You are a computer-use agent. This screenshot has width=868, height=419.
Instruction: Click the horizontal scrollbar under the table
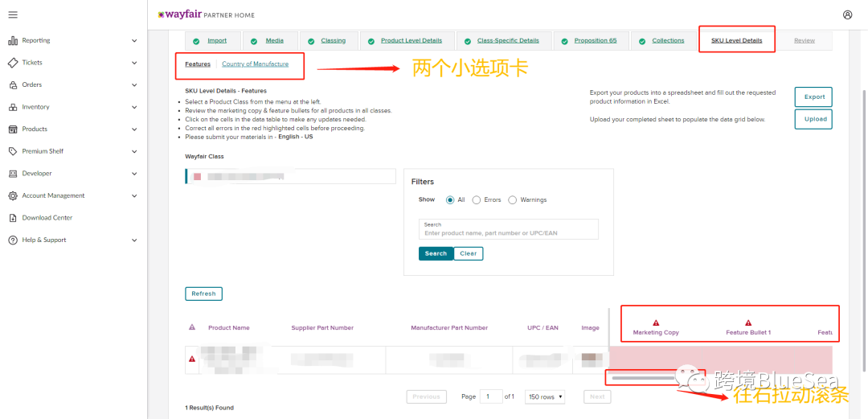click(x=643, y=378)
